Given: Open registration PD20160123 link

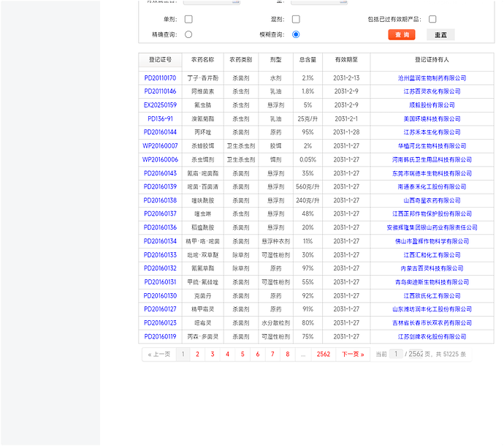Looking at the screenshot, I should point(160,323).
